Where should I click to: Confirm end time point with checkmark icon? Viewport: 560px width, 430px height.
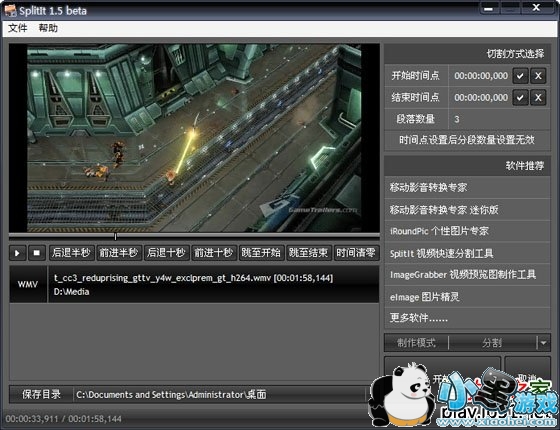tap(520, 98)
